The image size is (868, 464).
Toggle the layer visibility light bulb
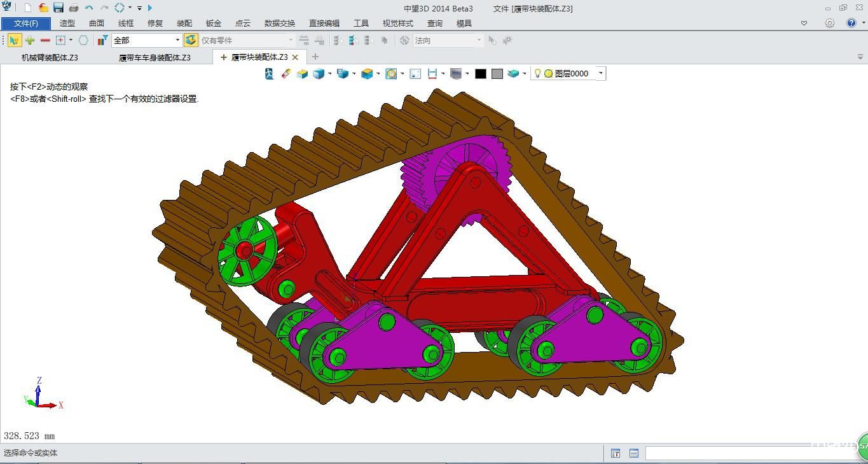tap(537, 73)
